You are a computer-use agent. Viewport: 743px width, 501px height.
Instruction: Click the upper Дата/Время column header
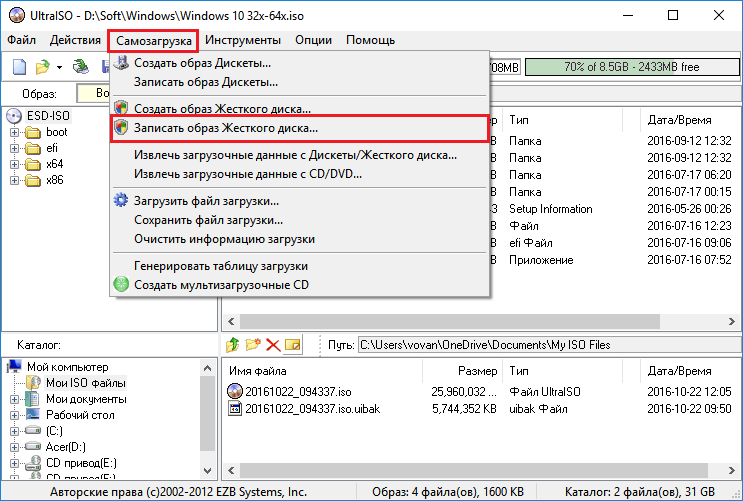pos(691,120)
